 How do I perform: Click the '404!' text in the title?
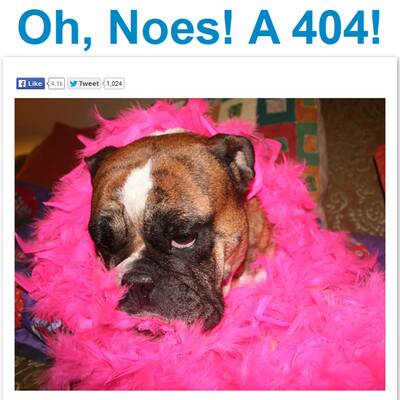tap(336, 27)
